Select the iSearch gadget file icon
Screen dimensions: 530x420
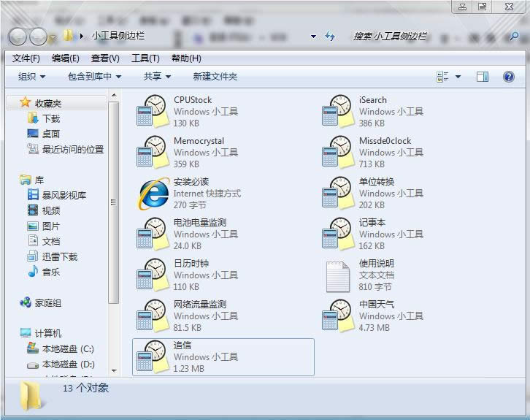coord(337,112)
